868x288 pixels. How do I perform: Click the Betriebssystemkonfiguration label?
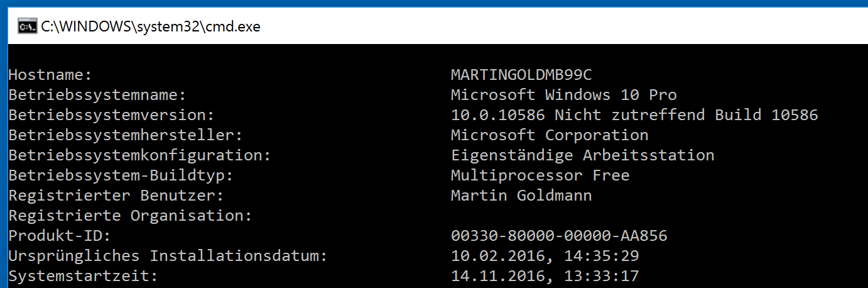pyautogui.click(x=140, y=155)
